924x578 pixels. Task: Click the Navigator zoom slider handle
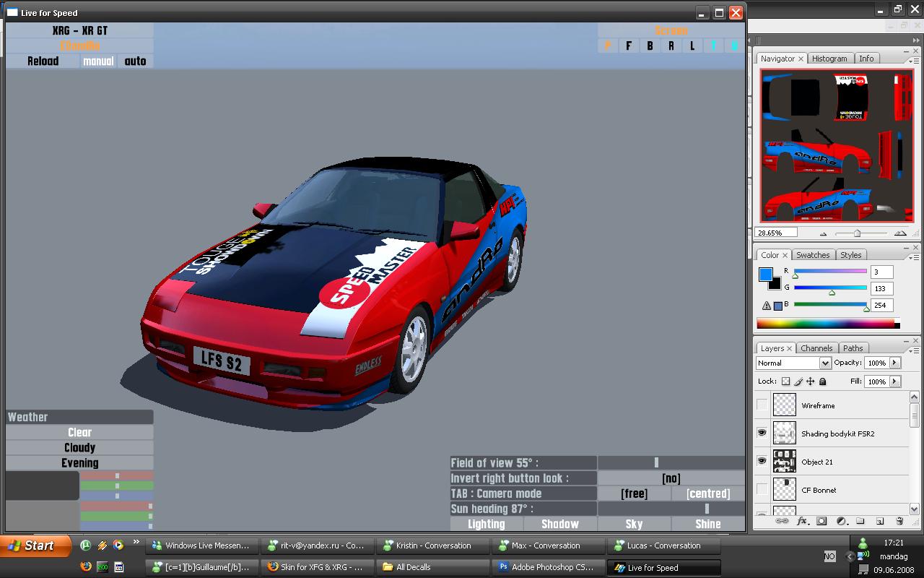pos(857,233)
